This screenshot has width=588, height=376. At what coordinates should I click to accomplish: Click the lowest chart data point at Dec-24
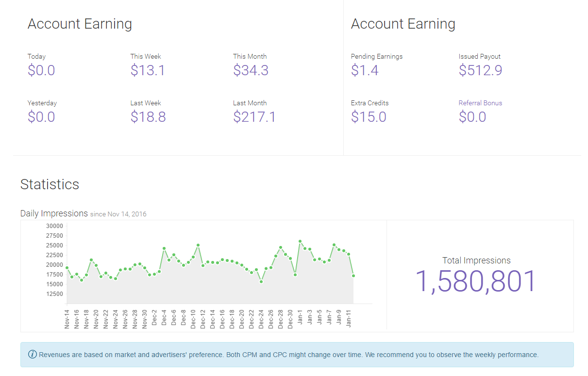(x=261, y=281)
